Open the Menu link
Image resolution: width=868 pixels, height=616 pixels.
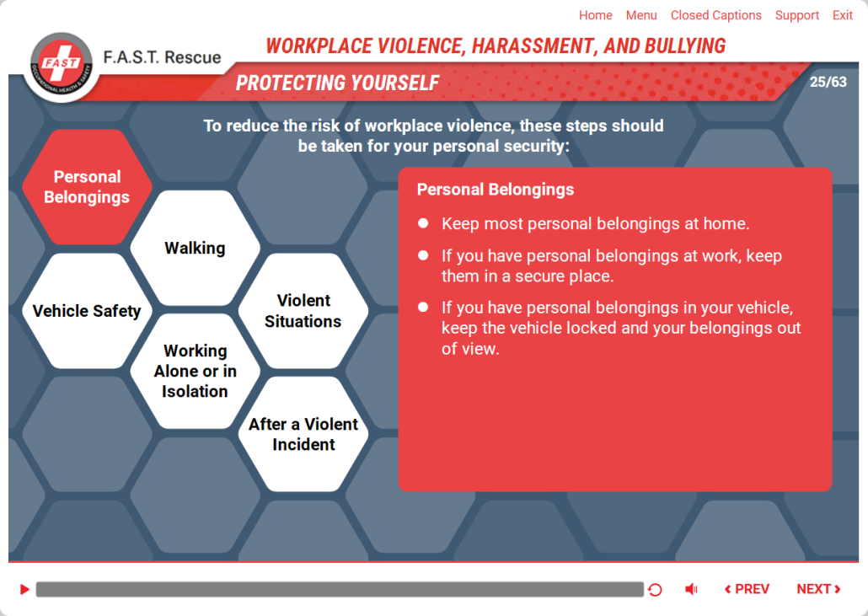[x=641, y=15]
